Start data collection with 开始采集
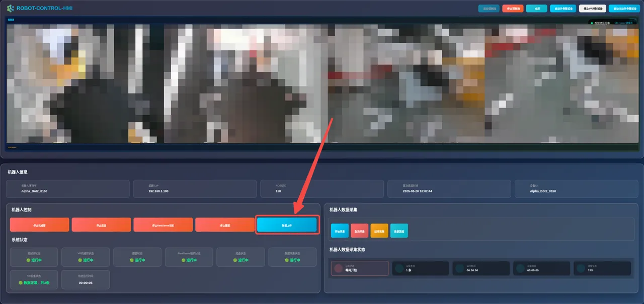Screen dimensions: 644x304 pos(340,231)
